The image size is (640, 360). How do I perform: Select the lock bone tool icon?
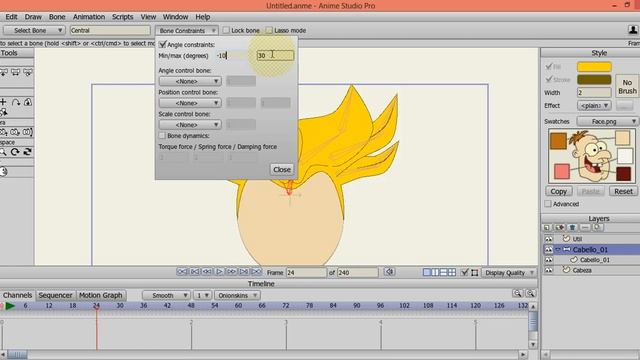click(28, 102)
